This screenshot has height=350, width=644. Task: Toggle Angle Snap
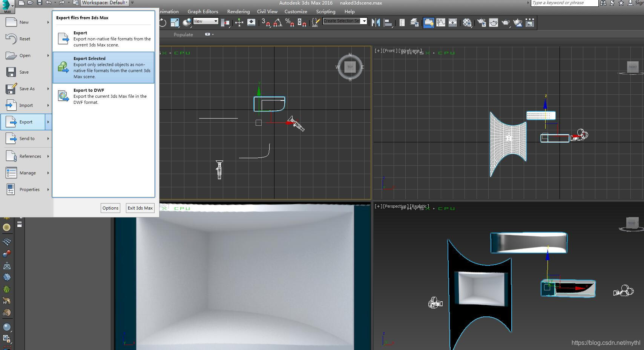278,23
